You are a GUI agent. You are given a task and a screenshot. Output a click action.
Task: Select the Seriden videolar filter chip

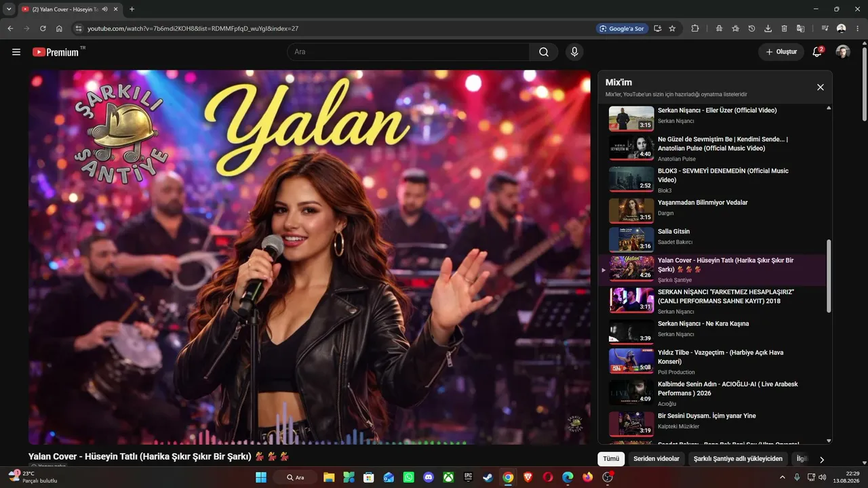point(656,459)
